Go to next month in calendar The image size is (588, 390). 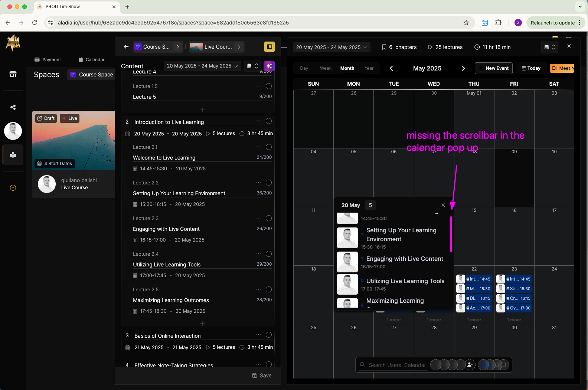pos(463,68)
